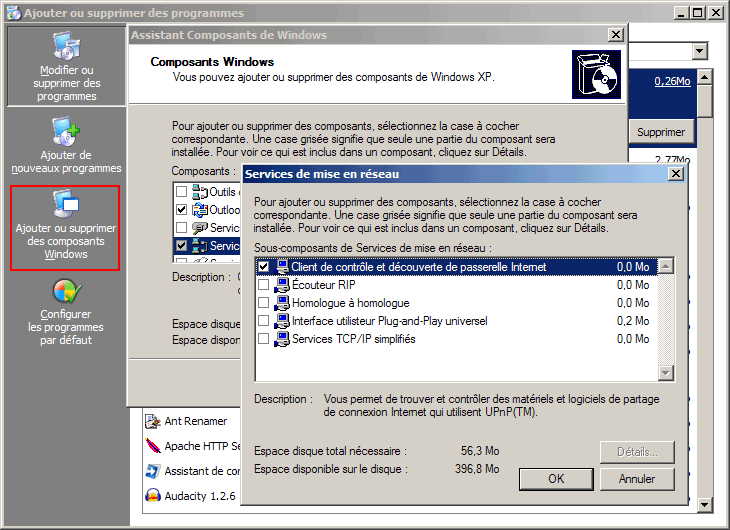
Task: Click the 0,26Mo size link
Action: 672,81
